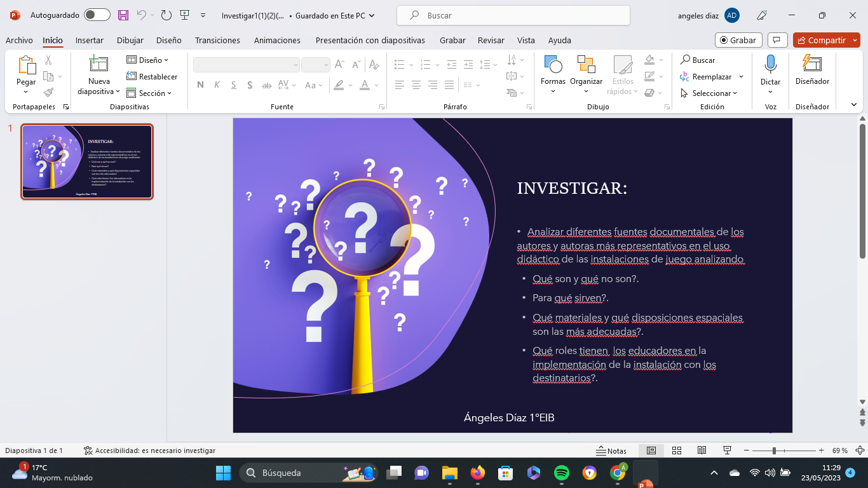Click the Compartir button
Viewport: 868px width, 488px height.
coord(821,40)
